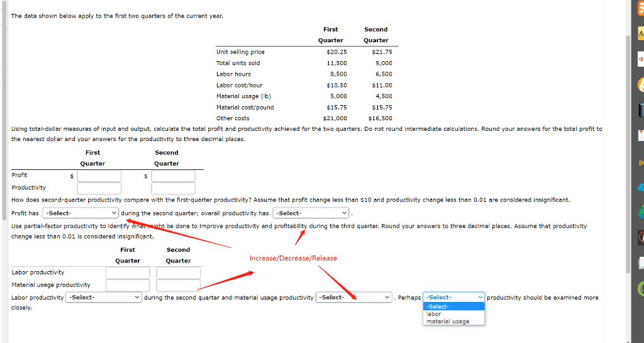Click the page vertical scrollbar thumb
Viewport: 644px width, 343px height.
tap(628, 154)
